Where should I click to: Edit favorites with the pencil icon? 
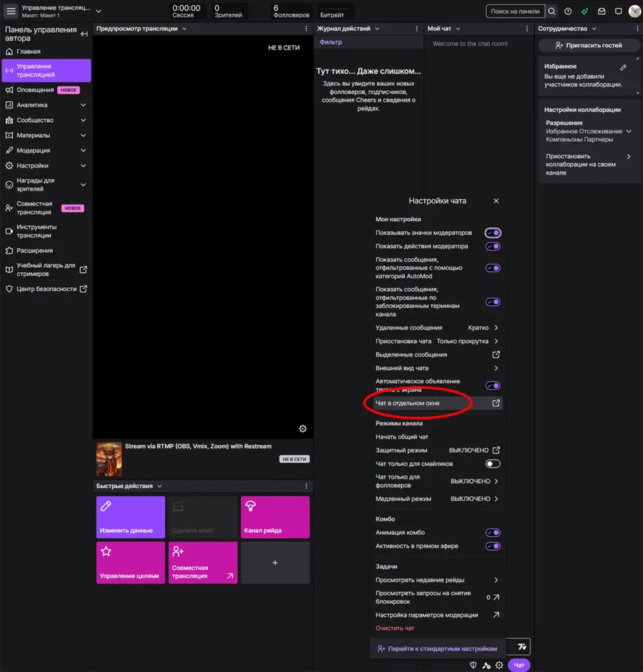[x=623, y=67]
